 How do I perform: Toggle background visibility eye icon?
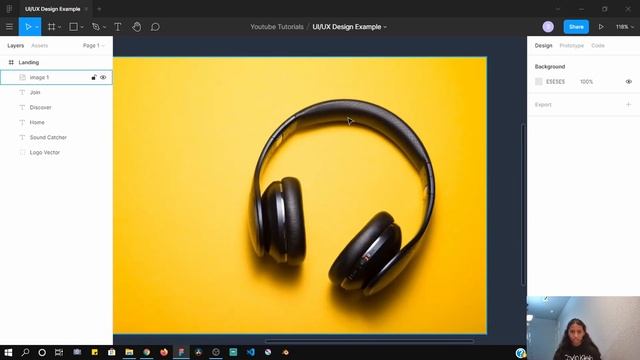coord(629,82)
